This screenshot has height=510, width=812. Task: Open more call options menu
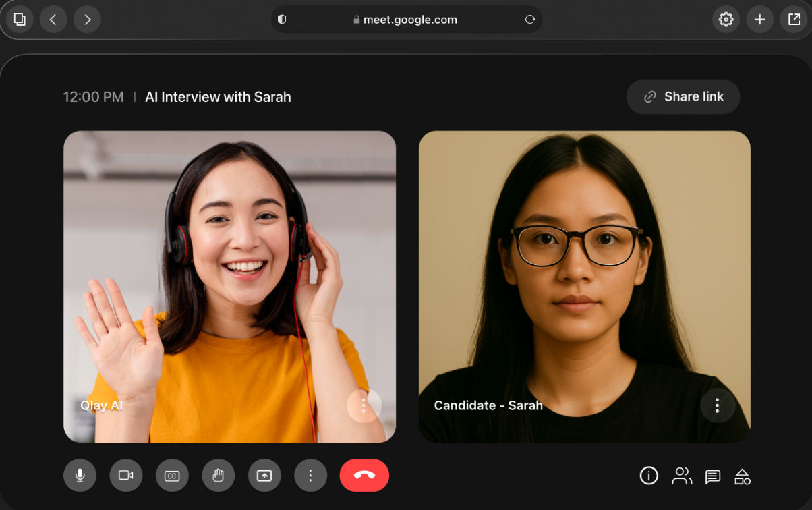310,476
